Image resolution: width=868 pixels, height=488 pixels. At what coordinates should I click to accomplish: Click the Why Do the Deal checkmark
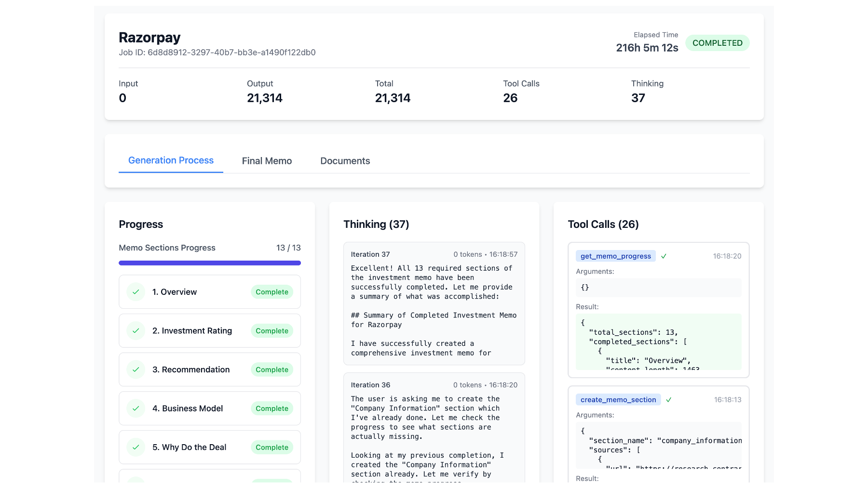tap(136, 447)
